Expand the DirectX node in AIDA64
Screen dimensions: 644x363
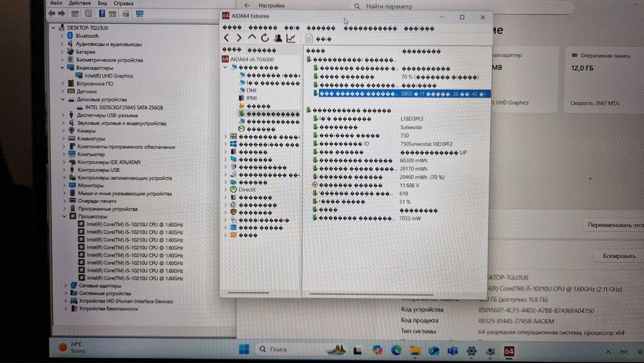click(x=225, y=190)
